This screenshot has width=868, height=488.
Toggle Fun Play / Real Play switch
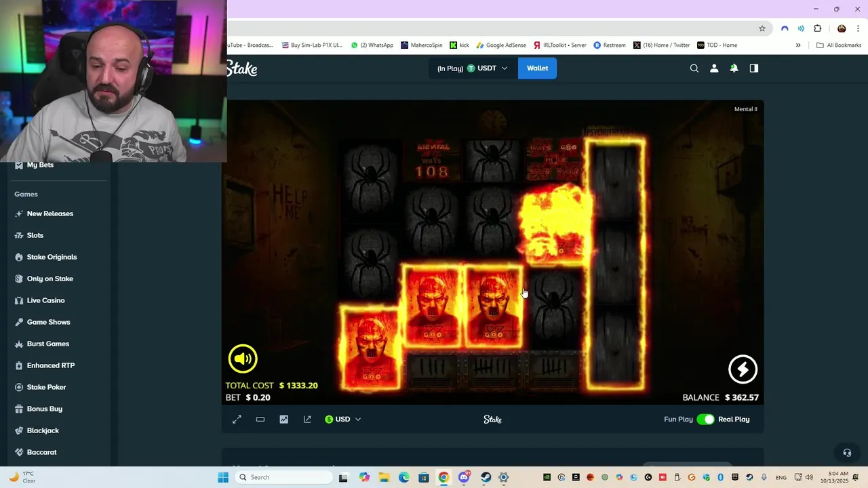(706, 420)
